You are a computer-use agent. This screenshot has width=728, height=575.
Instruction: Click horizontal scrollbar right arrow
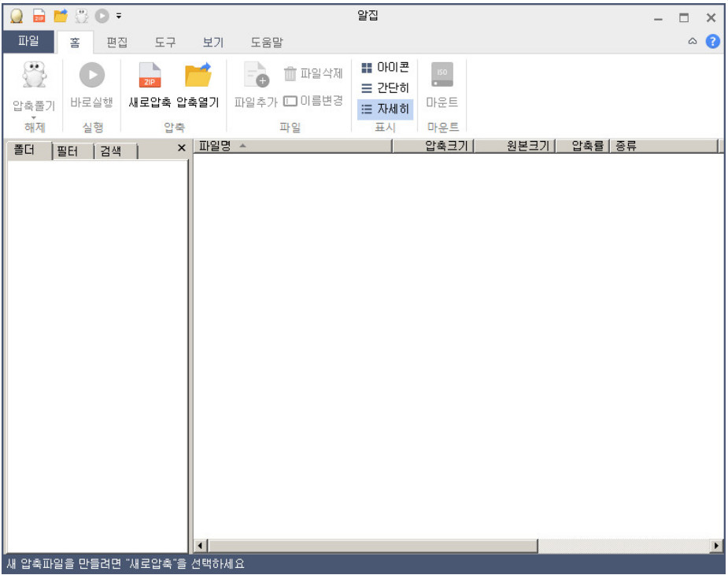point(717,546)
